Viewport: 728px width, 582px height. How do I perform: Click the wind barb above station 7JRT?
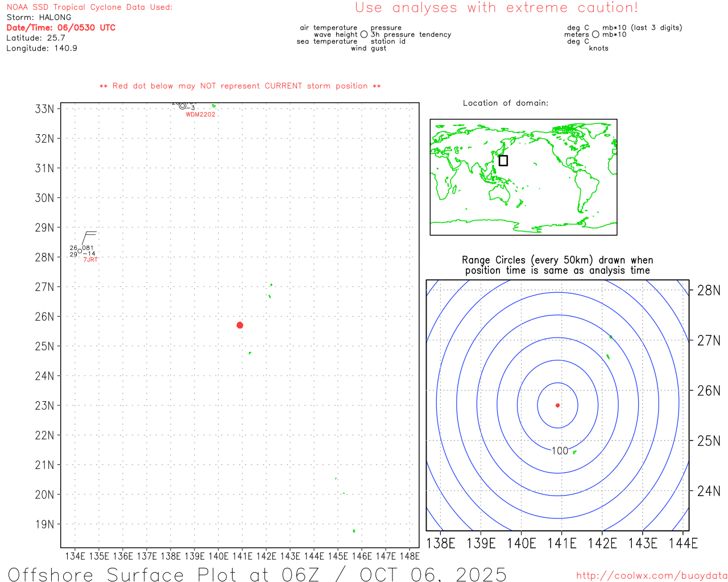(x=89, y=237)
